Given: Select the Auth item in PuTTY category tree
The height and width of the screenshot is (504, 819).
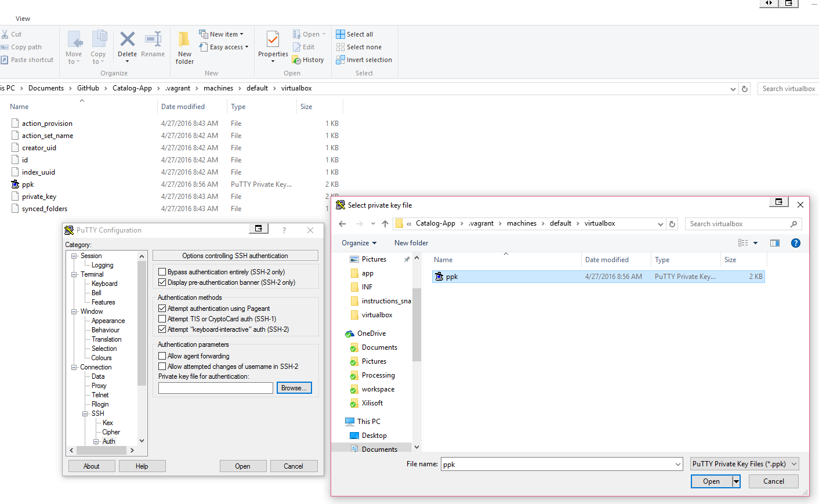Looking at the screenshot, I should [109, 441].
